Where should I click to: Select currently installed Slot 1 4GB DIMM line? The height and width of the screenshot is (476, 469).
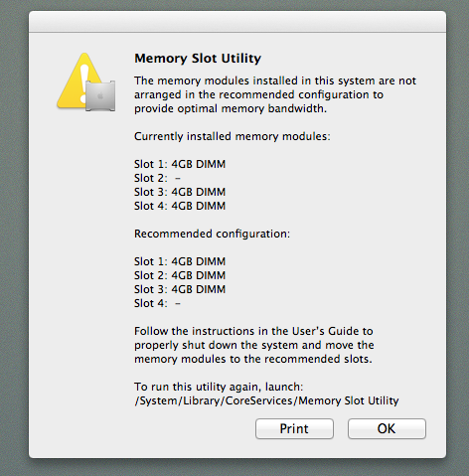[180, 164]
